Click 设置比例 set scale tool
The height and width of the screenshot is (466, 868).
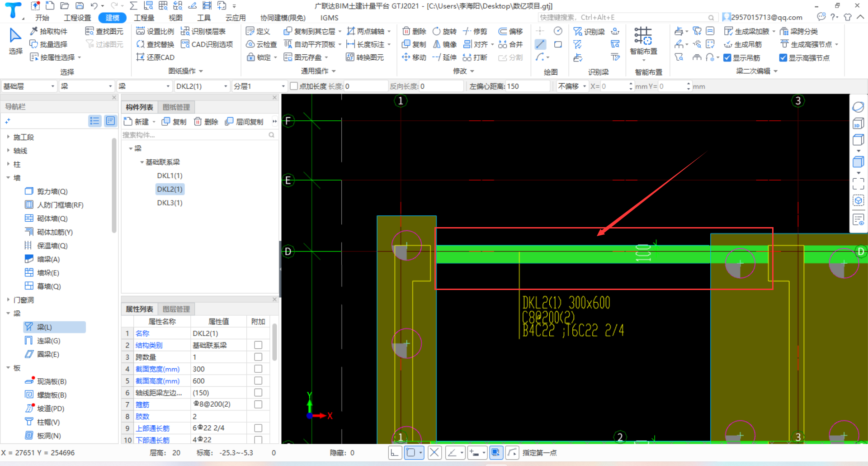(155, 31)
